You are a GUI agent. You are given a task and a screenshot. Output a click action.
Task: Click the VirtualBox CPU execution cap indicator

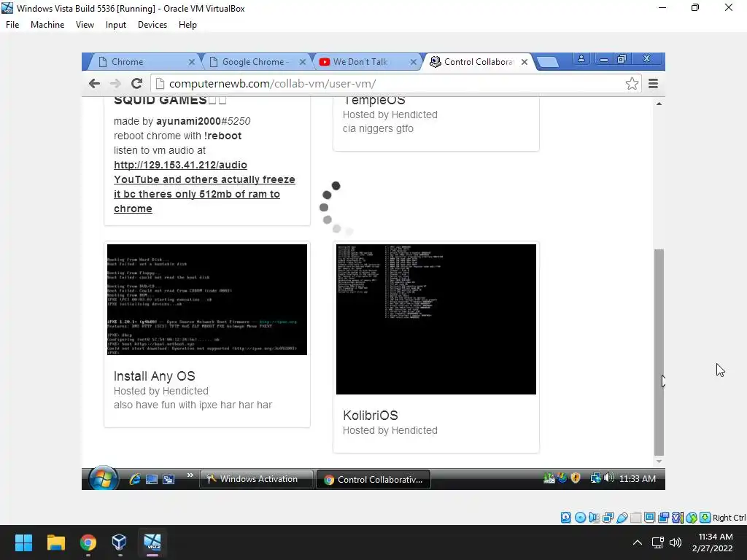678,518
